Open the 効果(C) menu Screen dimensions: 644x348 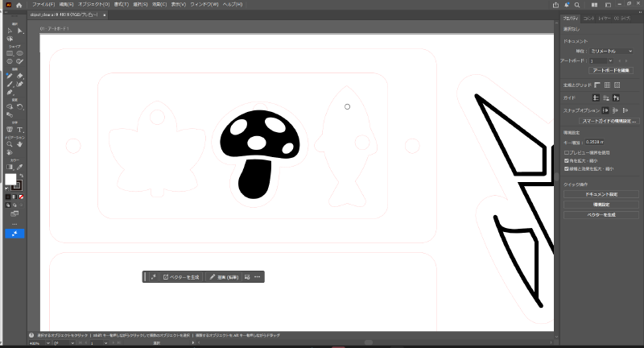pos(159,5)
